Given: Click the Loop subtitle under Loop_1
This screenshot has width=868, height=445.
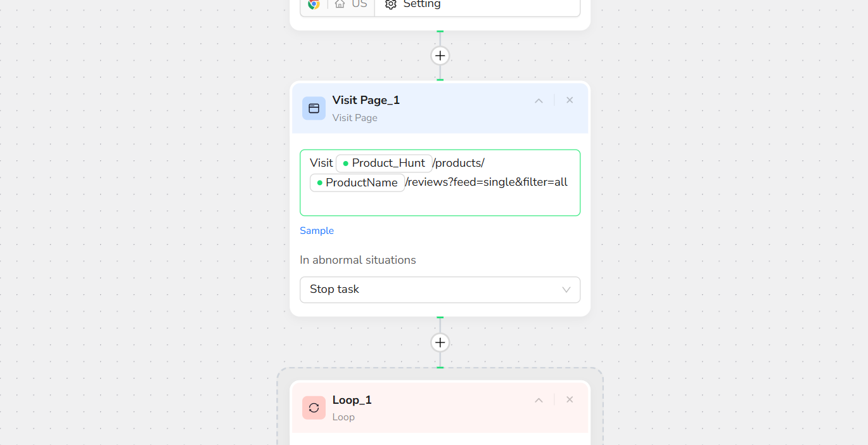Looking at the screenshot, I should coord(343,417).
